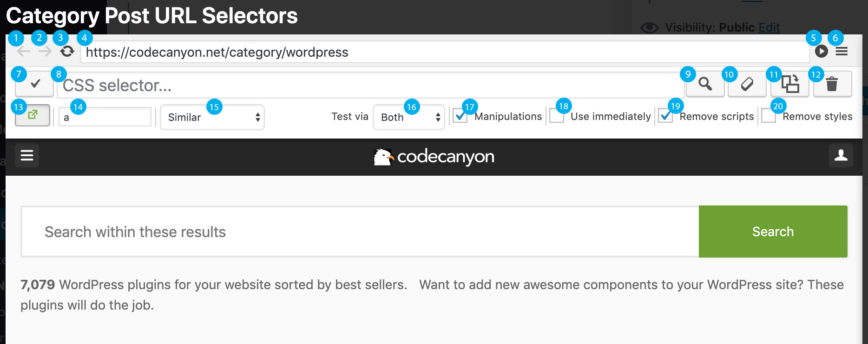Click the trash can delete icon

[x=832, y=84]
